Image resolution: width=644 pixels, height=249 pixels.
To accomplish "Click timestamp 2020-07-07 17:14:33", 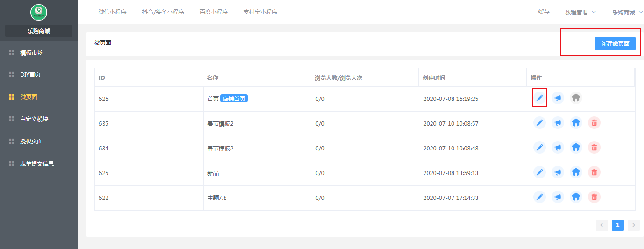I will (x=451, y=198).
